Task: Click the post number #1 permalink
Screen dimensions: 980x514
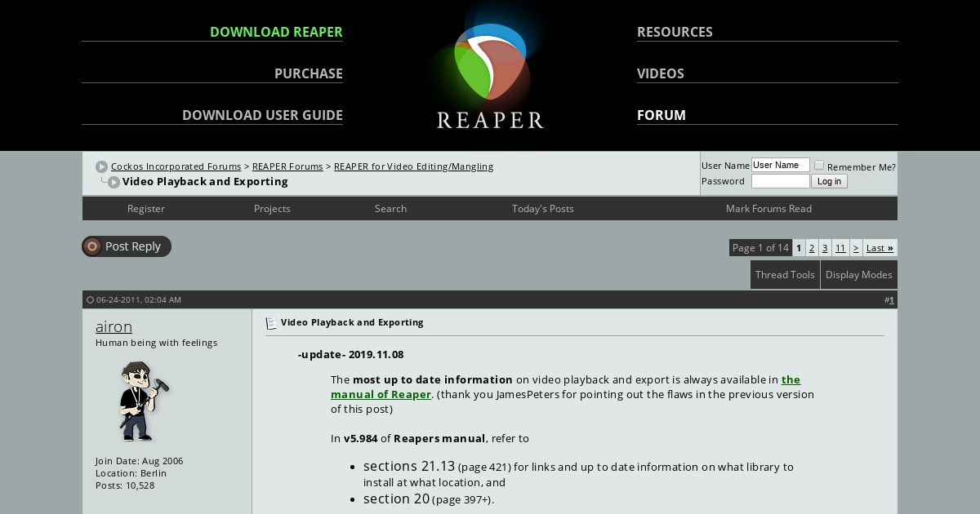Action: [x=891, y=300]
